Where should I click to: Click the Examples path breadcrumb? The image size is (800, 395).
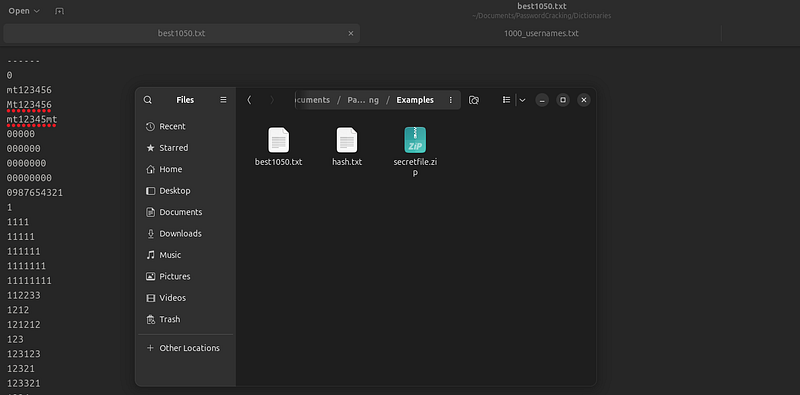(415, 100)
